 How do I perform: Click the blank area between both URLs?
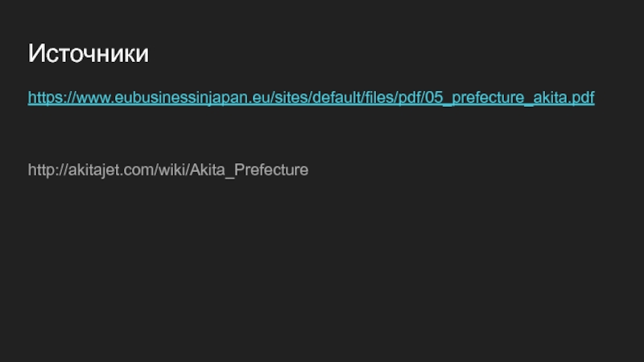click(x=311, y=134)
